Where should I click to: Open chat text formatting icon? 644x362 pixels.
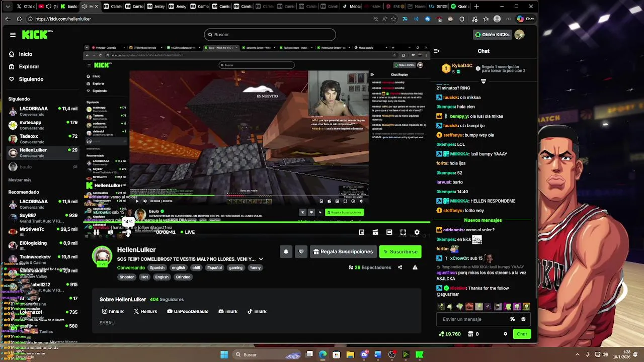(x=513, y=319)
